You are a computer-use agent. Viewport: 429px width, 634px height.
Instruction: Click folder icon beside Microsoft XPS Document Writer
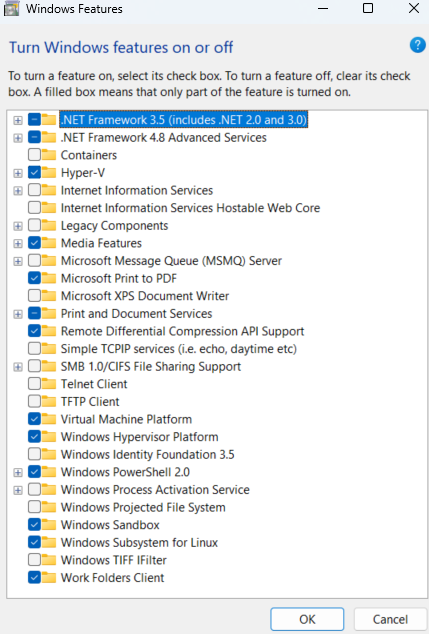[x=49, y=296]
